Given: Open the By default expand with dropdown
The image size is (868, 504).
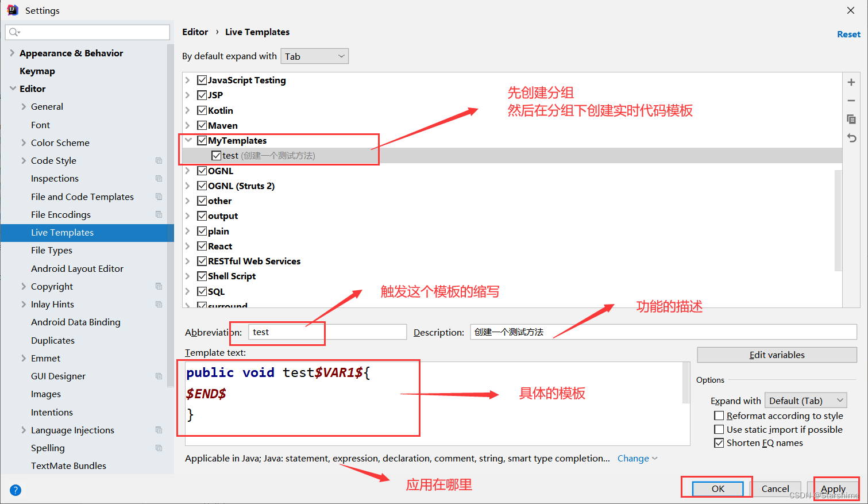Looking at the screenshot, I should click(x=314, y=56).
